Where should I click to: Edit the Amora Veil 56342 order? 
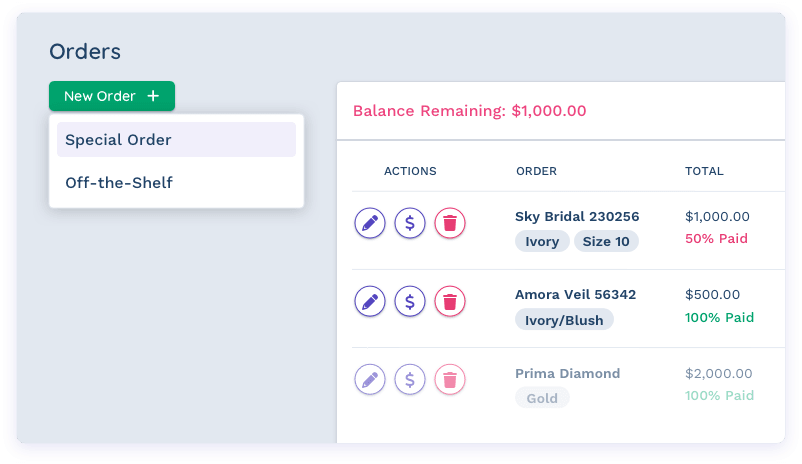coord(370,300)
